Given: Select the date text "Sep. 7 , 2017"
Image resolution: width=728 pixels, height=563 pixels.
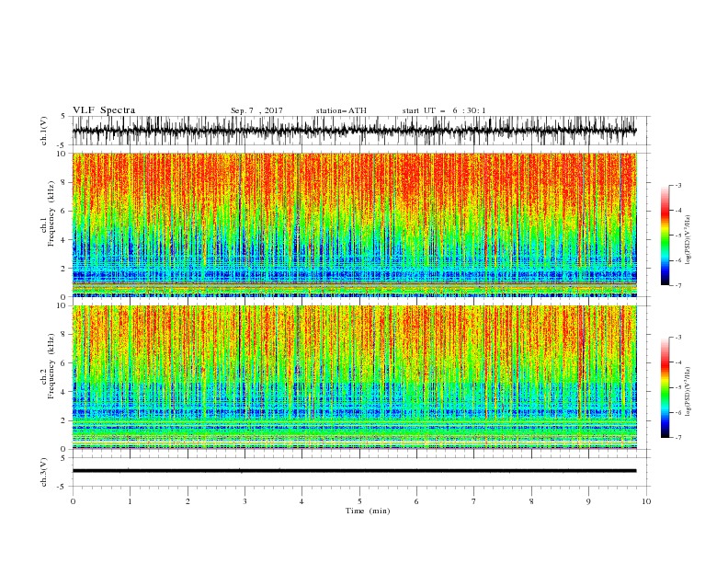Looking at the screenshot, I should click(x=256, y=110).
